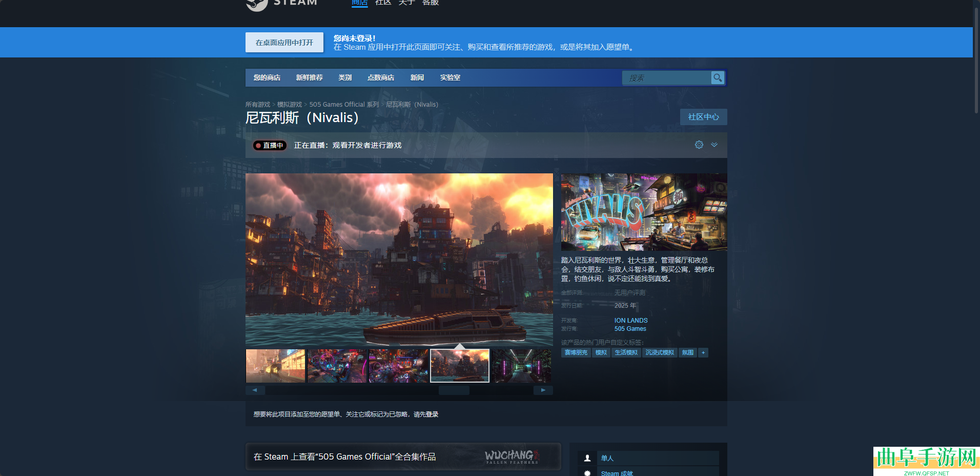Click 在桌面应用中打开 button
This screenshot has width=980, height=476.
tap(284, 43)
